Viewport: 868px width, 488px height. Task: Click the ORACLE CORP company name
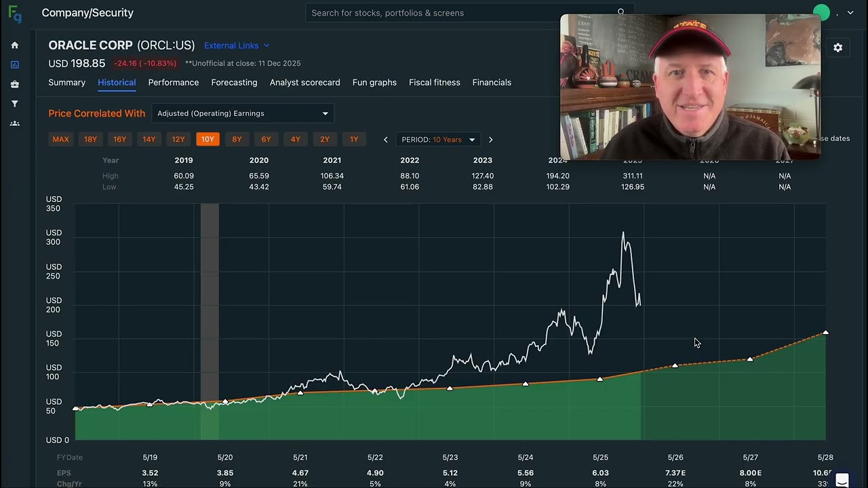tap(90, 45)
